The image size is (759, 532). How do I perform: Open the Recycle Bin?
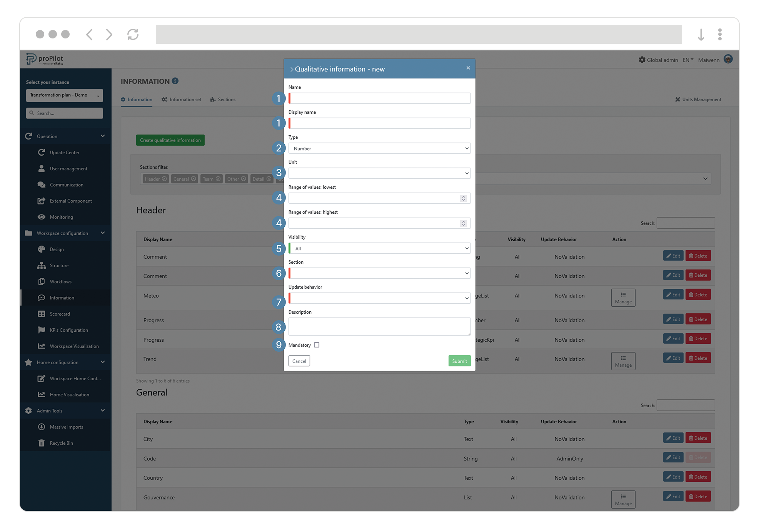click(61, 443)
